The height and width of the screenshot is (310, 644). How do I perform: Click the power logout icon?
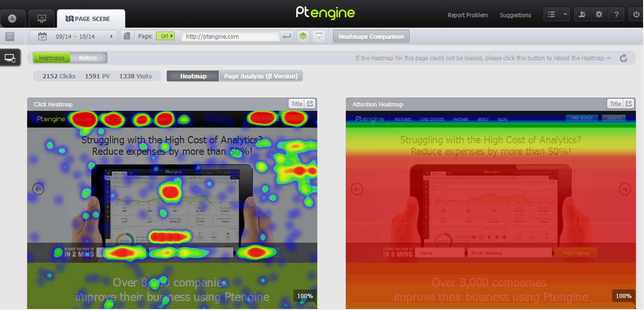click(635, 15)
